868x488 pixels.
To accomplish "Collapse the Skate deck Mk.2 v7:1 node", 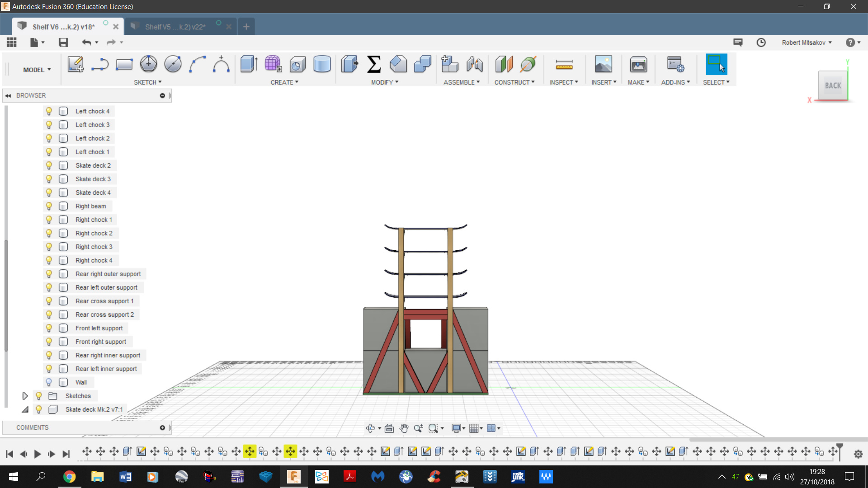I will pyautogui.click(x=25, y=409).
